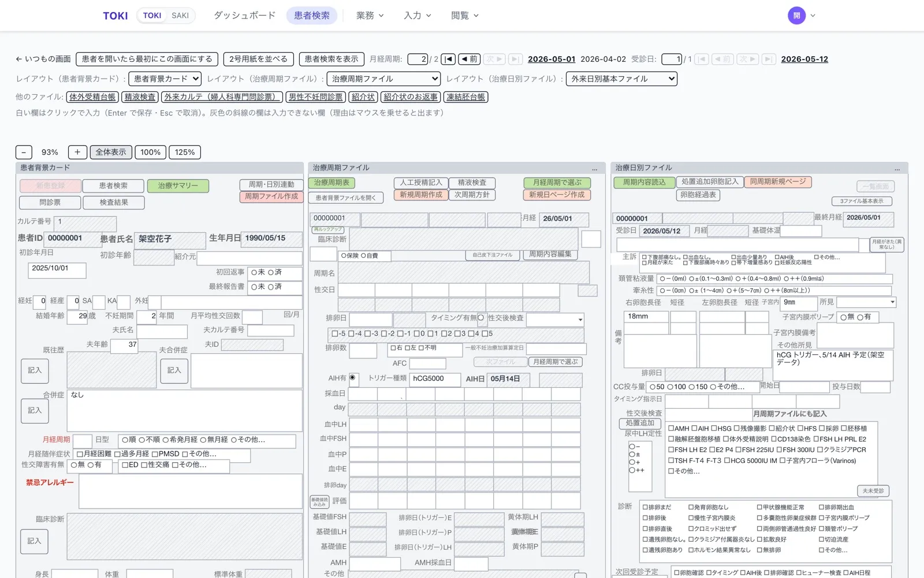The image size is (924, 578).
Task: Open 凍結胚台帳 file link
Action: (x=465, y=97)
